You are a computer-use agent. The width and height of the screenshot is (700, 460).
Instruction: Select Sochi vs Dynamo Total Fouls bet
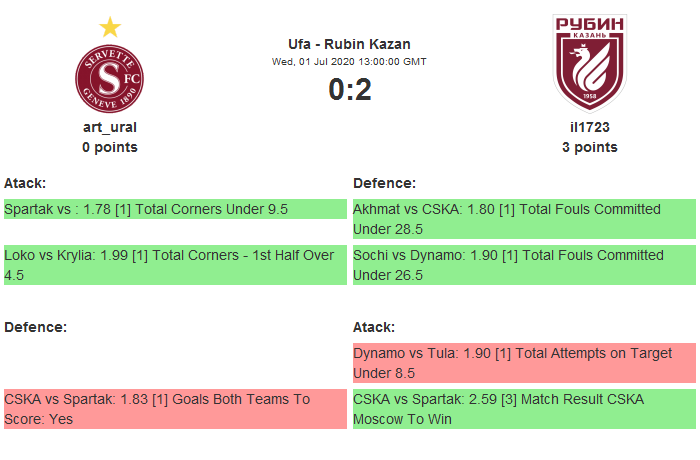pos(524,265)
